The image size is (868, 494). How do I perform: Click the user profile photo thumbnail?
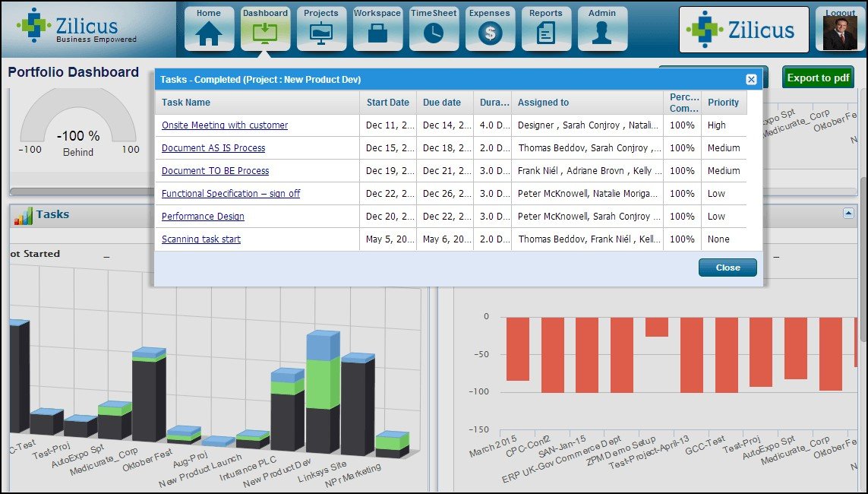(841, 33)
